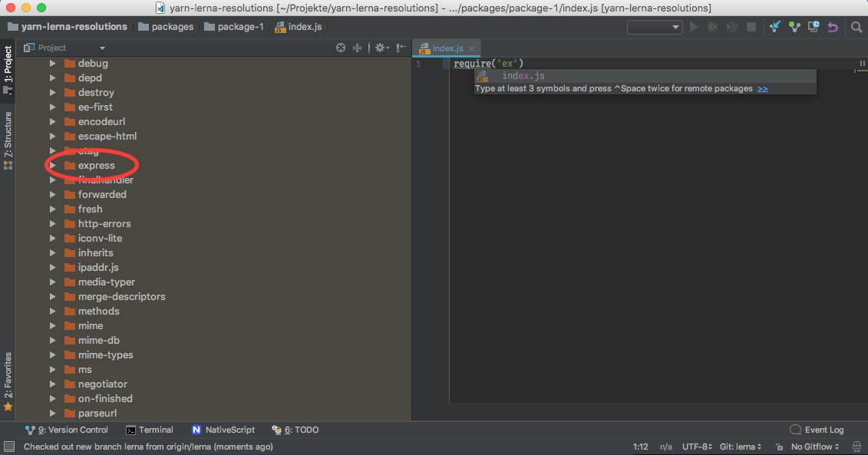Click the express folder icon
The width and height of the screenshot is (868, 455).
[69, 165]
